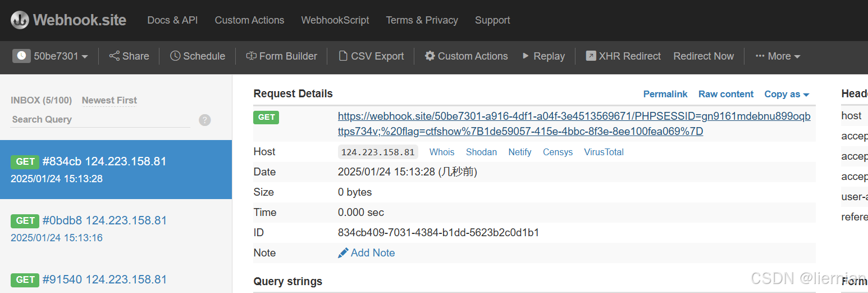Click Custom Actions toolbar button
The image size is (868, 293).
click(x=467, y=56)
